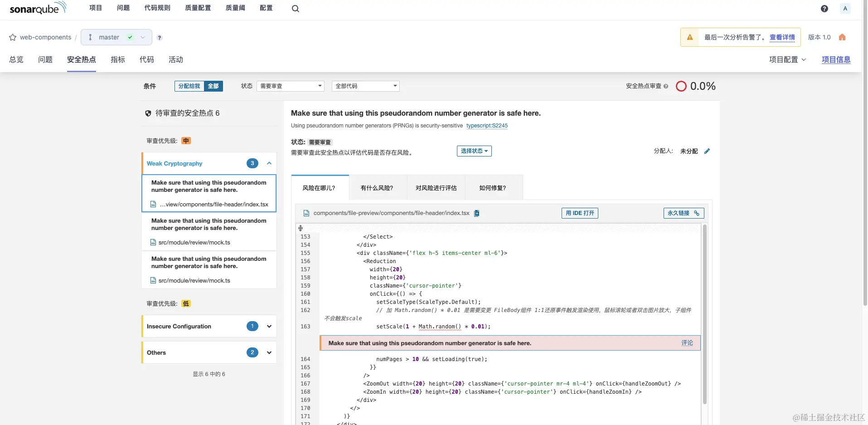Image resolution: width=868 pixels, height=425 pixels.
Task: Click the 用 IDE 打开 button
Action: [x=580, y=213]
